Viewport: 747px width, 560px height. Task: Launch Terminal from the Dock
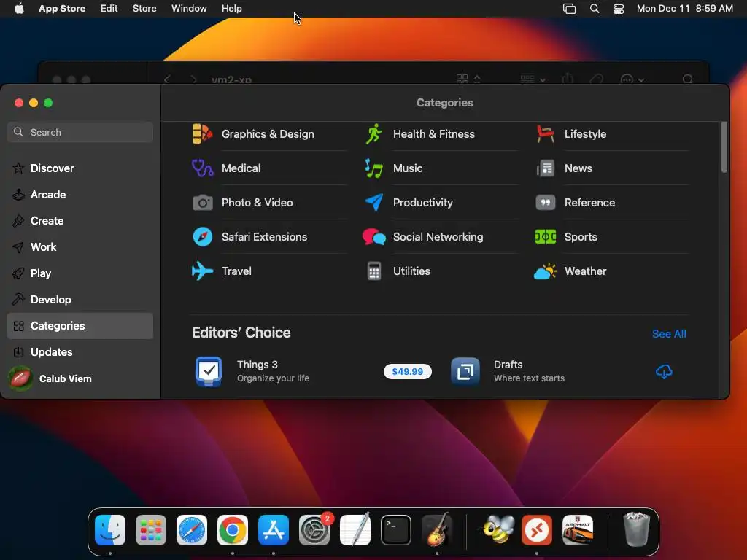pyautogui.click(x=396, y=530)
